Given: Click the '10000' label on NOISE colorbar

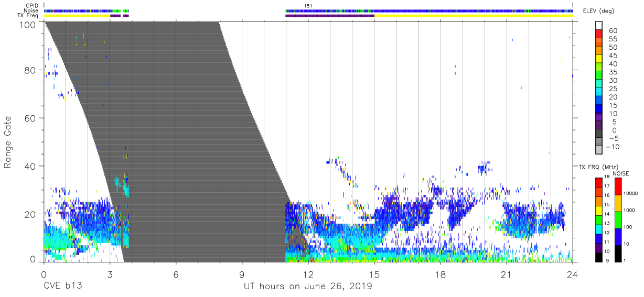Looking at the screenshot, I should [x=631, y=193].
